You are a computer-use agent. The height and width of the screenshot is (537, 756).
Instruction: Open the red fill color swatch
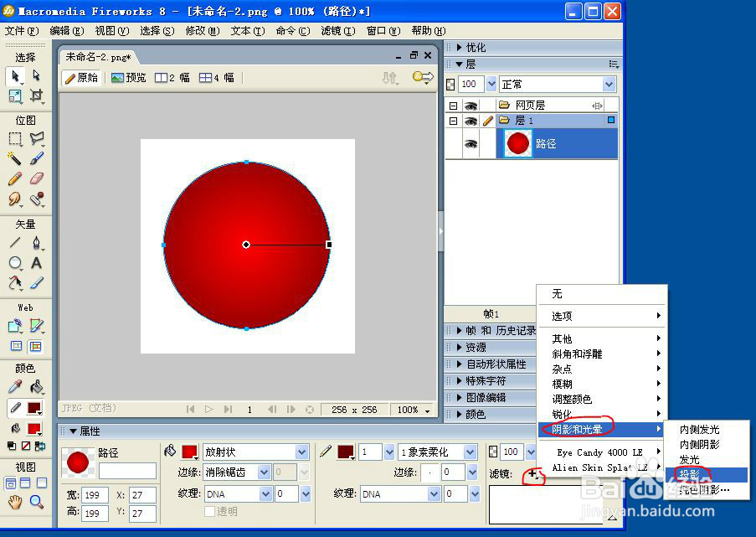click(189, 452)
